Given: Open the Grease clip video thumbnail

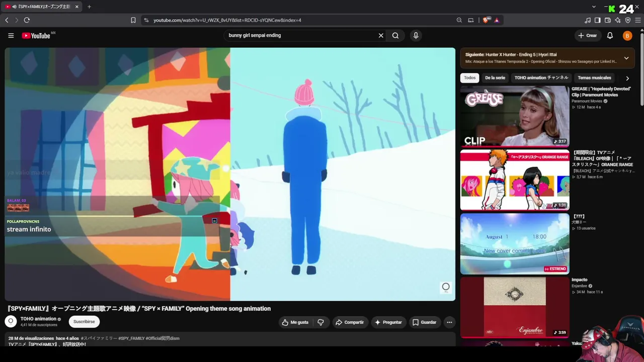Looking at the screenshot, I should (x=515, y=116).
